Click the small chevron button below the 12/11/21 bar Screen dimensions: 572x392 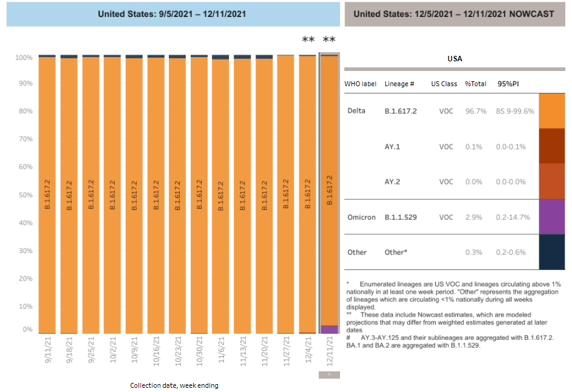tap(329, 375)
